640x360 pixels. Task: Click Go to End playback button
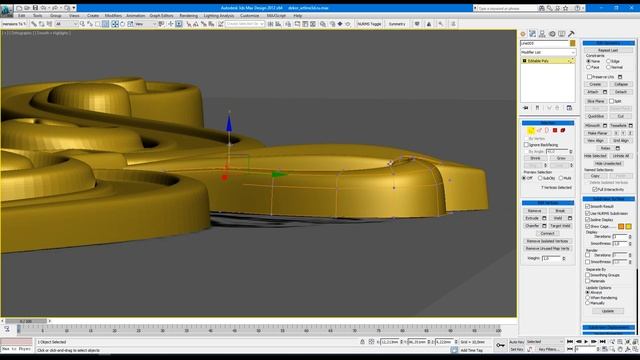point(603,342)
